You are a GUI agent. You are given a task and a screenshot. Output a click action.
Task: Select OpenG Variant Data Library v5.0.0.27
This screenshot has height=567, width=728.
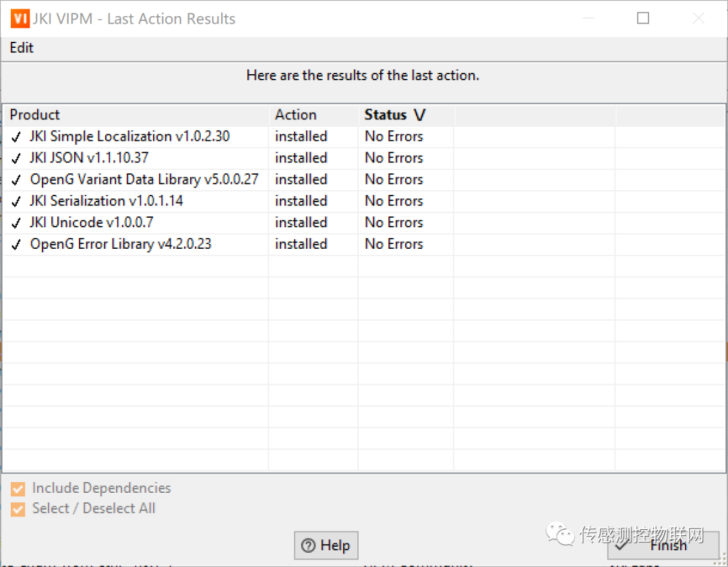click(x=144, y=179)
